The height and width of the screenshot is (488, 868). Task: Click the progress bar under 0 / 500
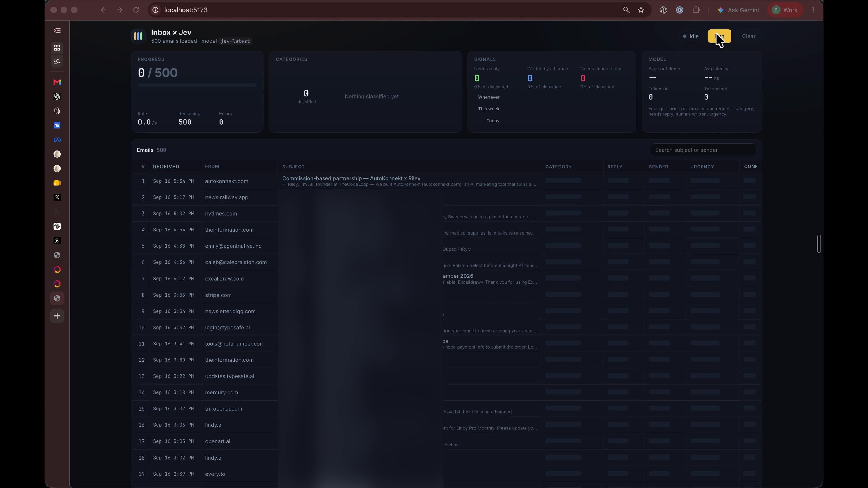[197, 85]
